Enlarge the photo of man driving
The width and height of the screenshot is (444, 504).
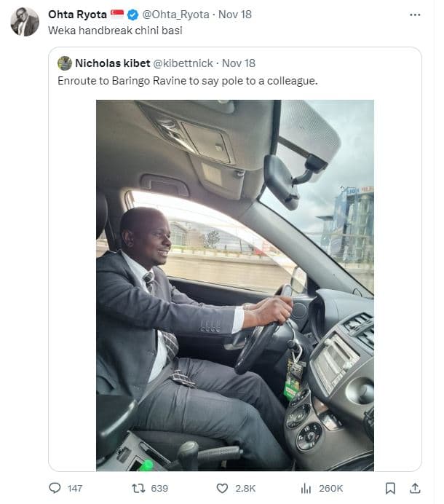234,284
